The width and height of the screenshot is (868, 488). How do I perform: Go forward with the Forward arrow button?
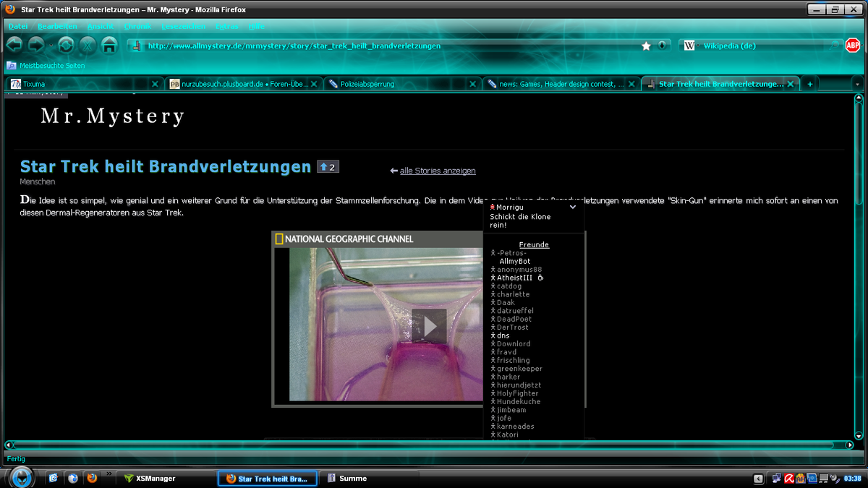tap(37, 45)
